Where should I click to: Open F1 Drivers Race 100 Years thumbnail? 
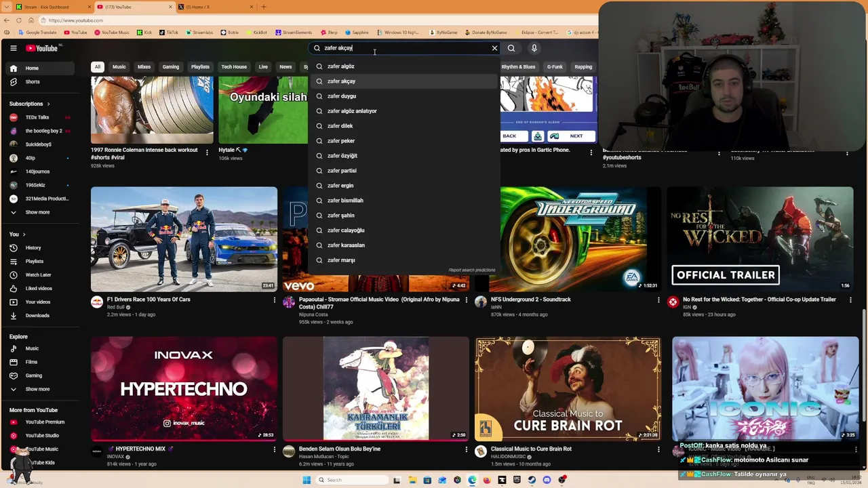[184, 239]
